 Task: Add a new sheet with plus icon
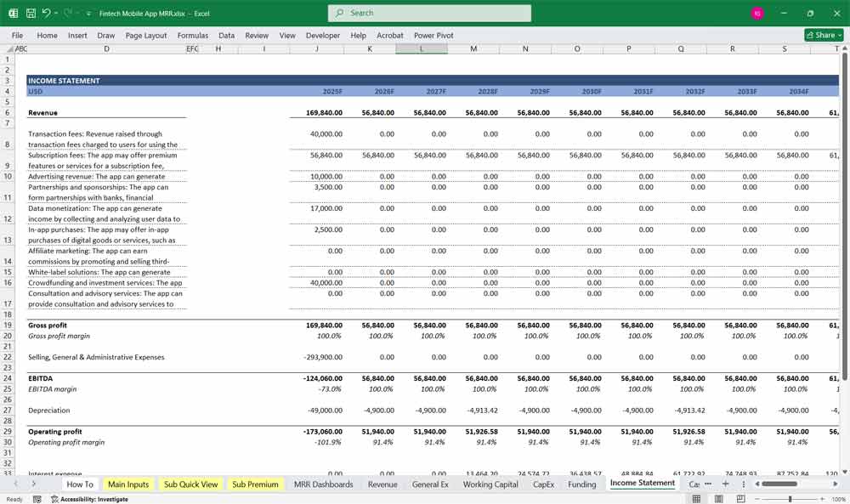point(725,484)
